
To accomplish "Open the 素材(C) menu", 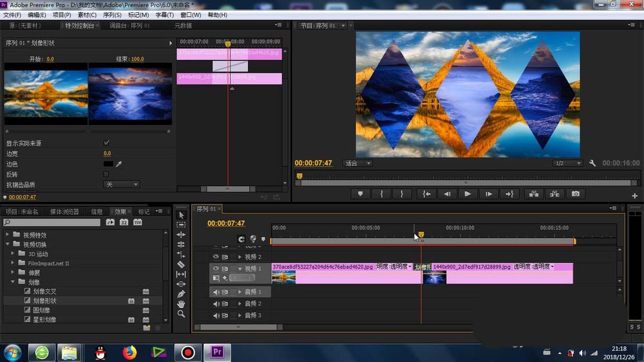I will click(x=86, y=15).
